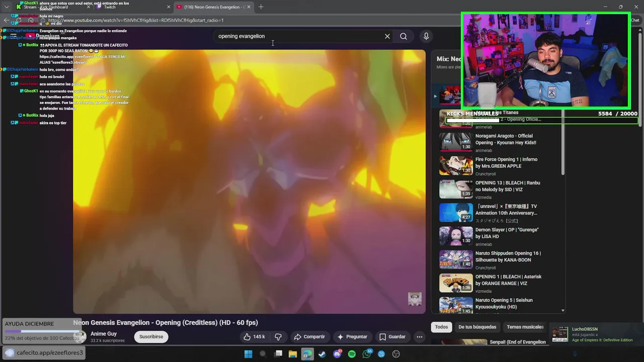Dislike the Evangelion opening video
644x362 pixels.
278,337
